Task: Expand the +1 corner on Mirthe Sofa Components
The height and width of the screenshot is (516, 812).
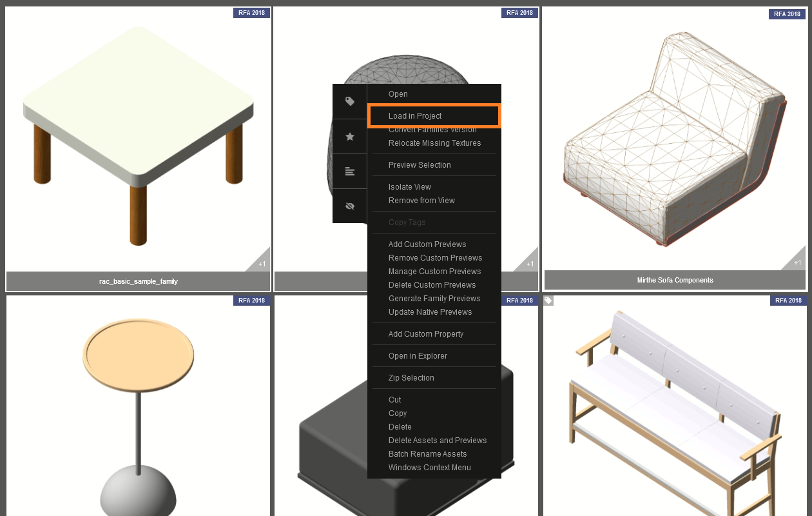Action: coord(797,261)
